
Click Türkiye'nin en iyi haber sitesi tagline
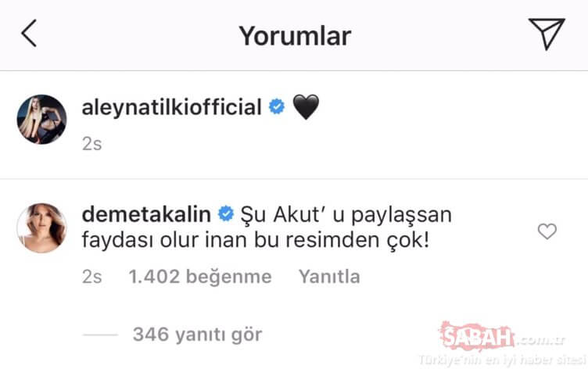[503, 360]
